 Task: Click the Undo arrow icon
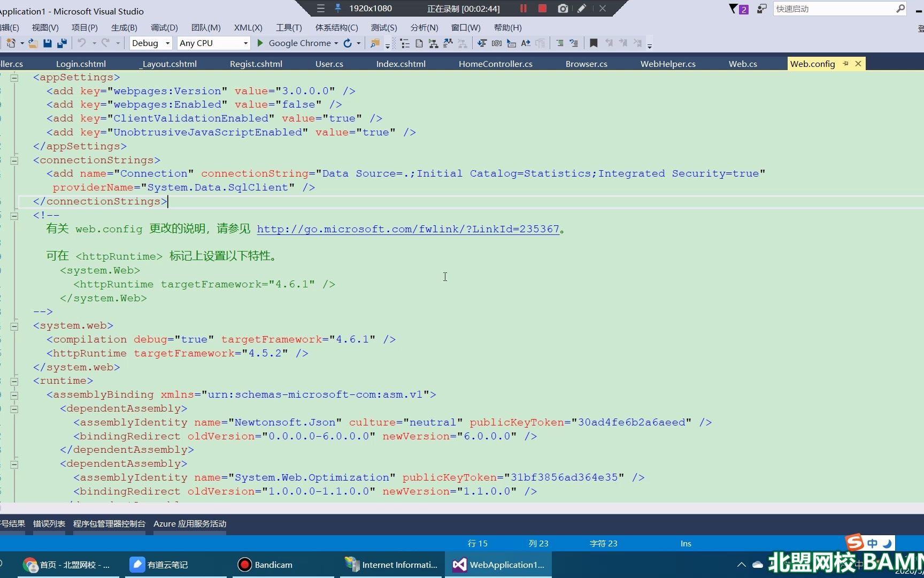[x=81, y=43]
